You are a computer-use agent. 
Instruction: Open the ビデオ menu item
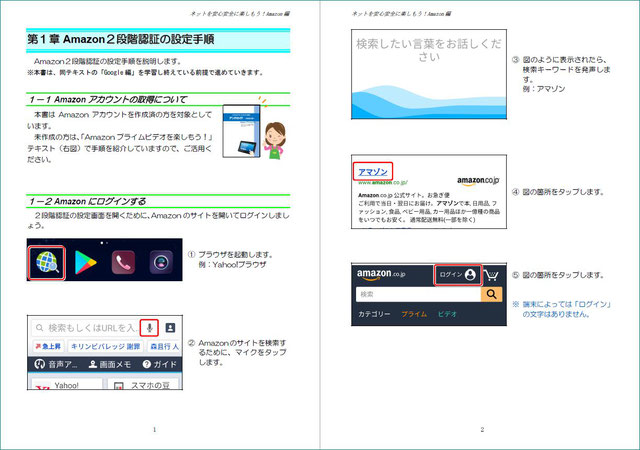pyautogui.click(x=447, y=314)
